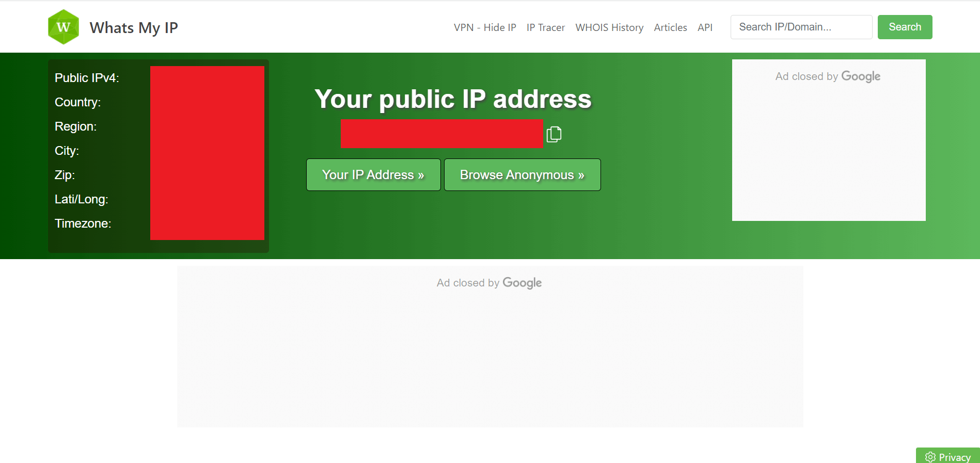
Task: Open the WHOIS History link
Action: pyautogui.click(x=609, y=27)
